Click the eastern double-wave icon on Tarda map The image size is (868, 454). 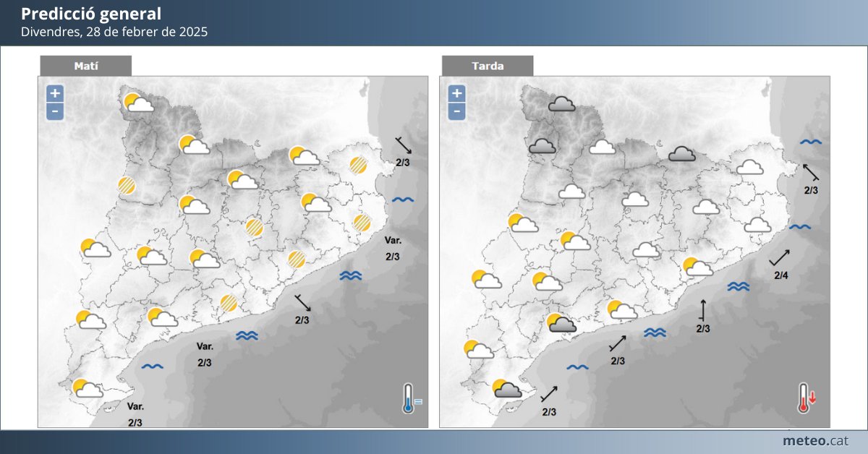[x=738, y=287]
